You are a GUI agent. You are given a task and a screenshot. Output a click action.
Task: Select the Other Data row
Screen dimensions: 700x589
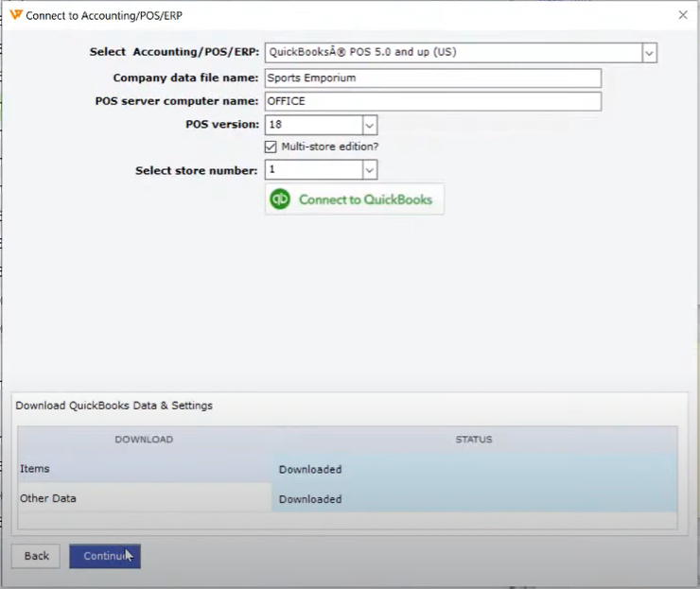coord(347,498)
